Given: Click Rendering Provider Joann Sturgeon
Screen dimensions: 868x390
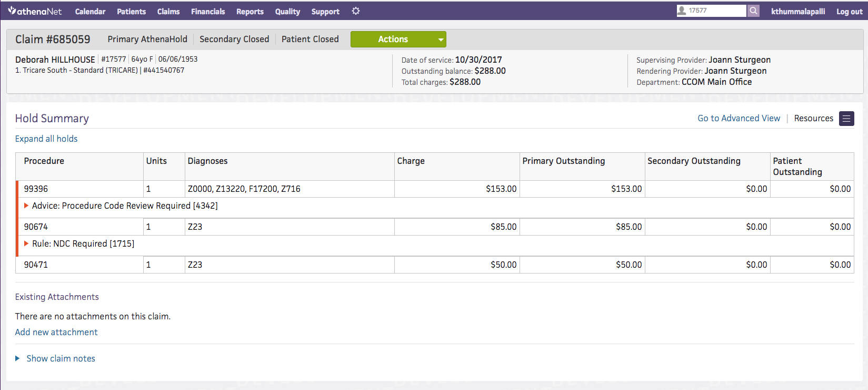Looking at the screenshot, I should click(701, 71).
